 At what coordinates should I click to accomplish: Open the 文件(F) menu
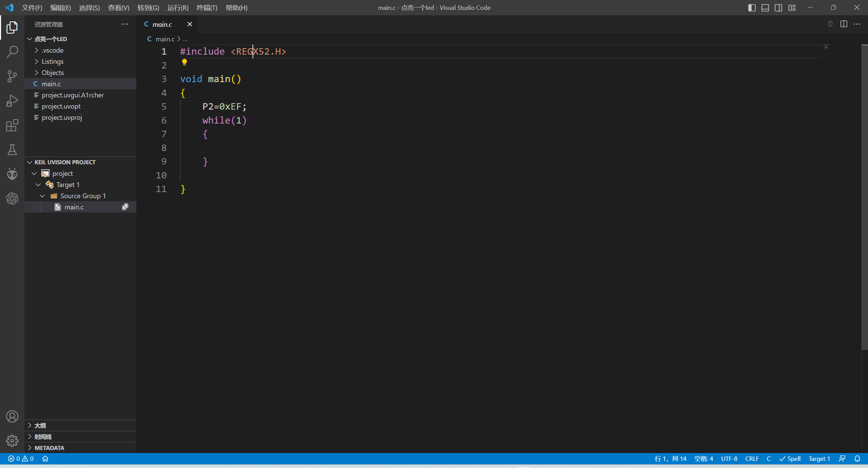[32, 8]
